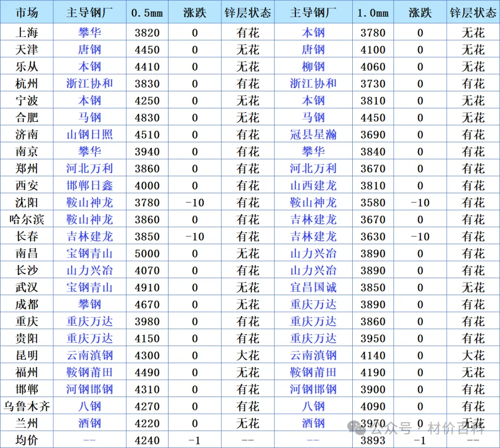Open the 柳钢 steel mill link
Viewport: 500px width, 448px height.
[x=313, y=67]
